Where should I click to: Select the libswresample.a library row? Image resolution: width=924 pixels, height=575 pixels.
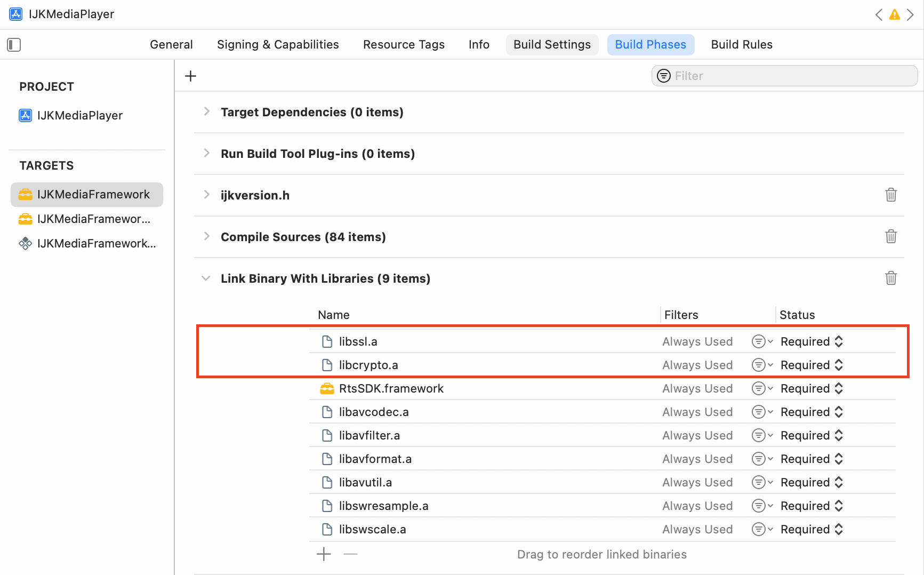click(602, 506)
